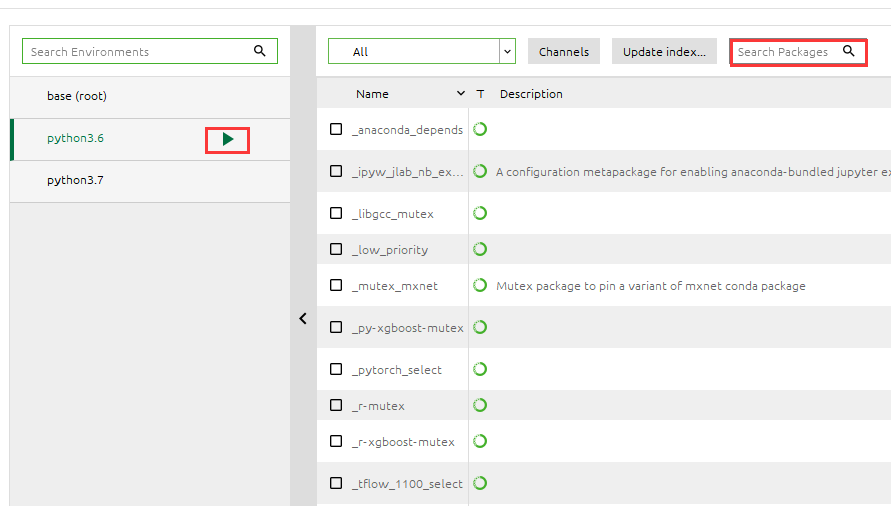This screenshot has width=891, height=506.
Task: Select the base (root) environment
Action: point(150,97)
